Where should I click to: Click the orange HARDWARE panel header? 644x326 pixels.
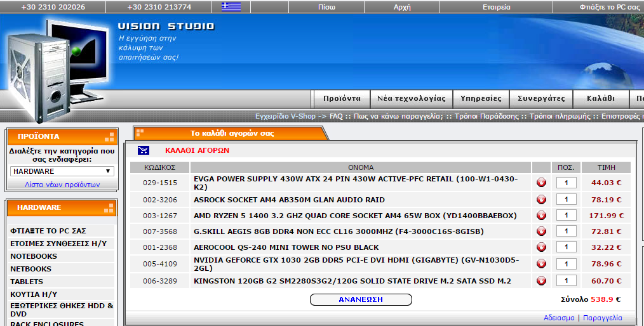coord(62,207)
